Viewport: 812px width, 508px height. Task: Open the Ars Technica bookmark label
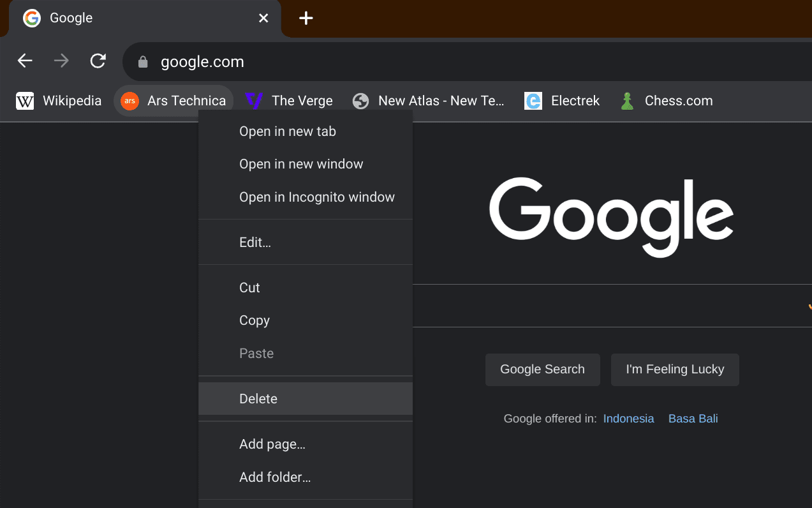(186, 101)
